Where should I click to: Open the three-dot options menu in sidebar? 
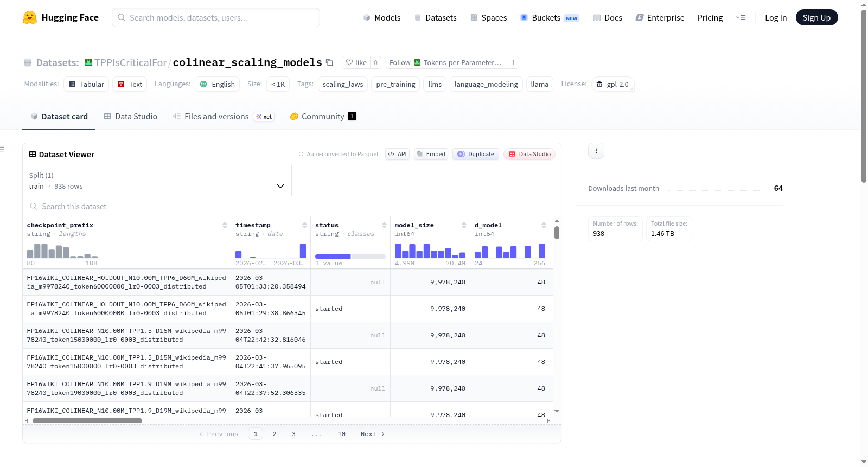(596, 151)
